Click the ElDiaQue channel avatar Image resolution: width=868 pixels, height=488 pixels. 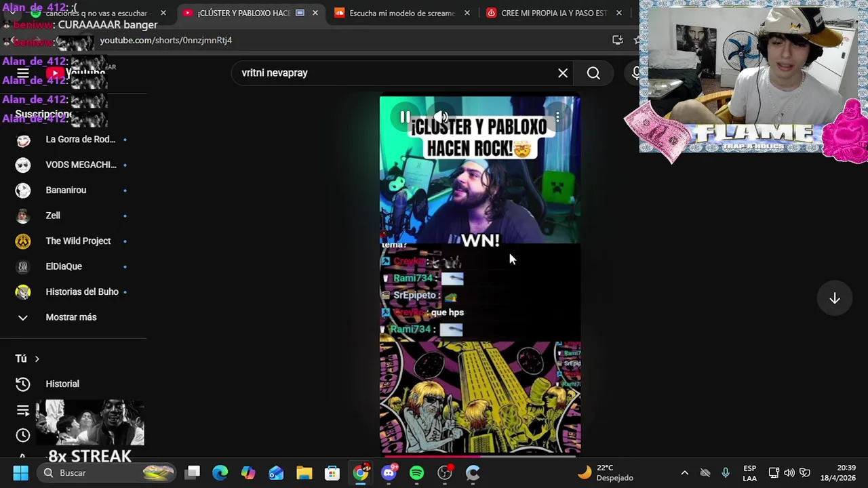[x=23, y=266]
